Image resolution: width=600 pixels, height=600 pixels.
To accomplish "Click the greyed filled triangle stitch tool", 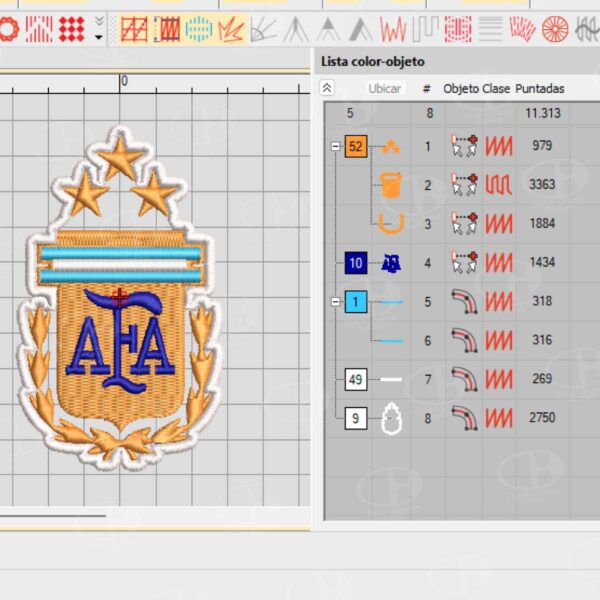I will pyautogui.click(x=360, y=29).
